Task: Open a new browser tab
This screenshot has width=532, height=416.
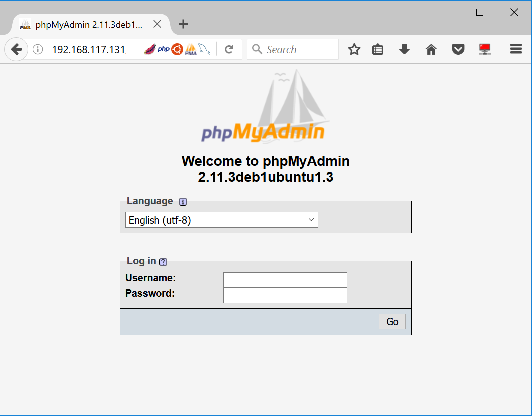Action: (183, 24)
